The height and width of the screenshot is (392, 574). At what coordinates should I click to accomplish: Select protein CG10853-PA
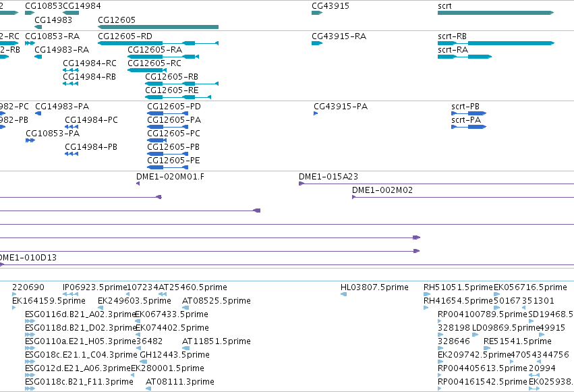coord(30,140)
